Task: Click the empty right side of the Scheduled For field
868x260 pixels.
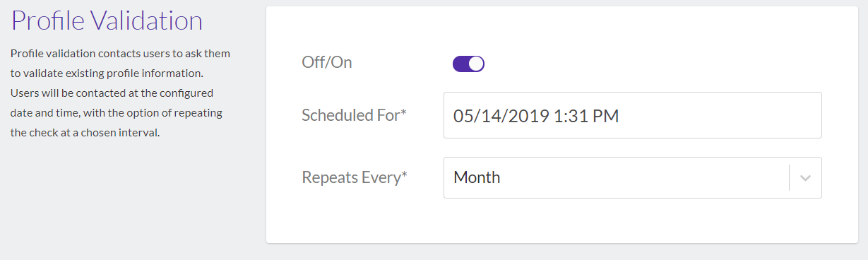Action: pyautogui.click(x=720, y=115)
